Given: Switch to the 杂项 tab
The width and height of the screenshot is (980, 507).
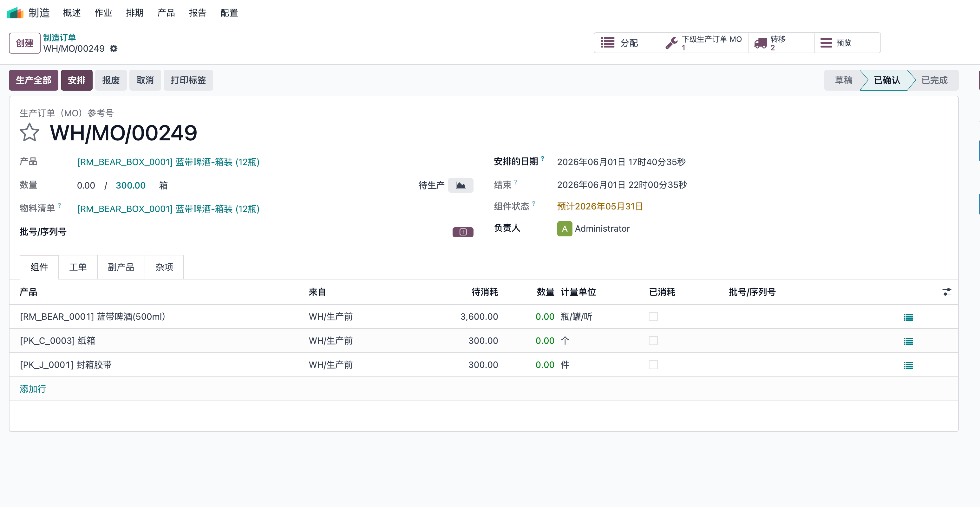Looking at the screenshot, I should coord(164,267).
